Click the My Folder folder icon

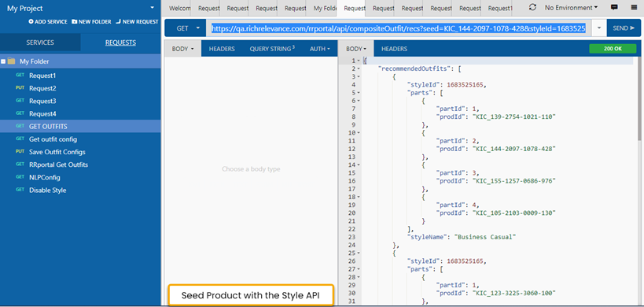tap(11, 61)
